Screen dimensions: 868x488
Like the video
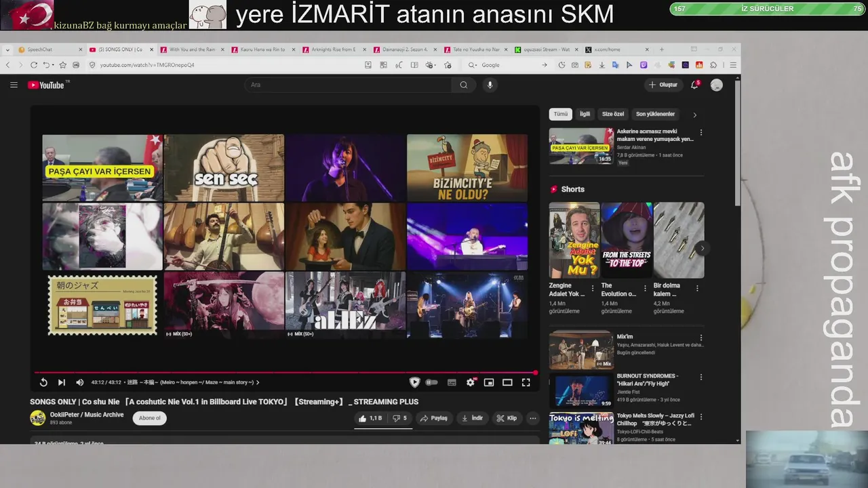370,418
